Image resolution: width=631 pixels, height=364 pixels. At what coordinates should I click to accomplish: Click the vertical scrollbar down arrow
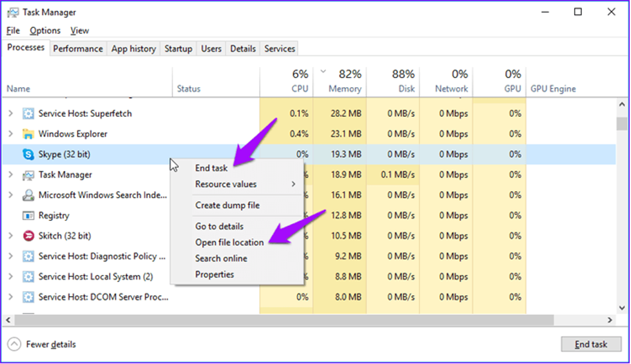(x=622, y=308)
